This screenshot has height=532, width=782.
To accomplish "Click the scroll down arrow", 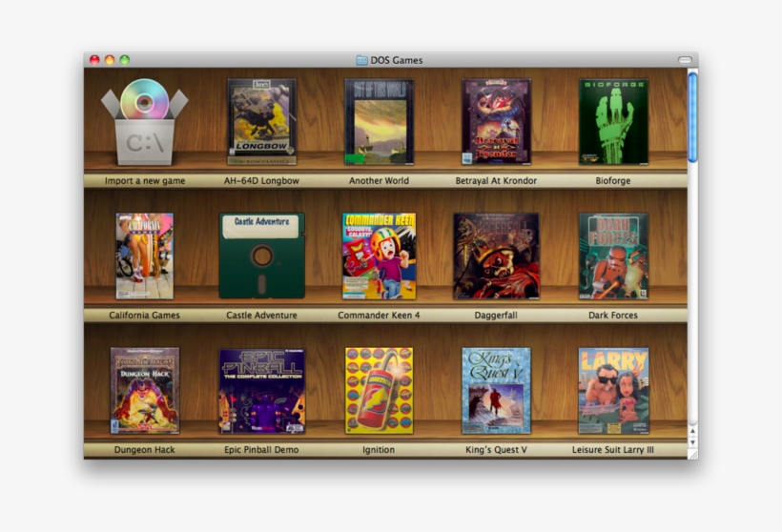I will [692, 442].
